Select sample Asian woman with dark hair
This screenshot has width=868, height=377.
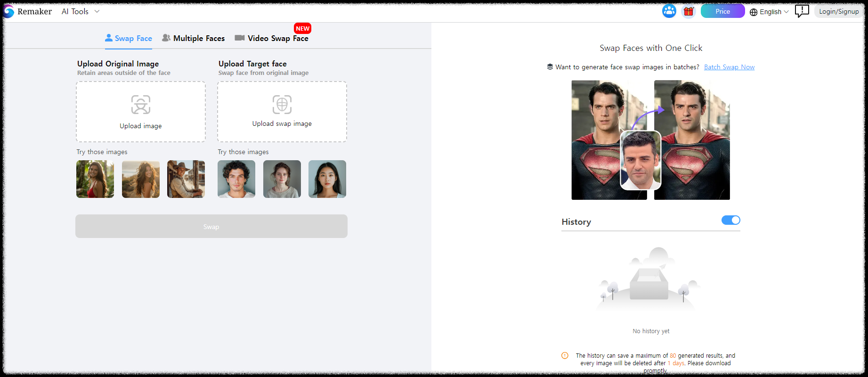[327, 179]
